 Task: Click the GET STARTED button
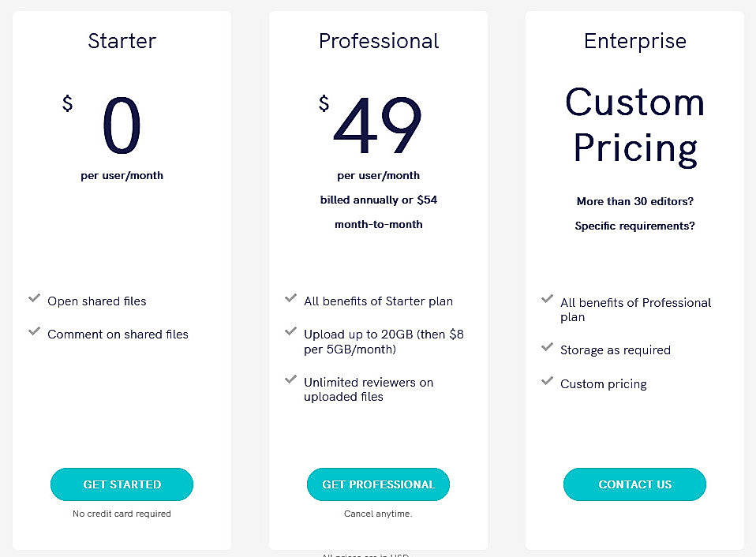(x=122, y=484)
